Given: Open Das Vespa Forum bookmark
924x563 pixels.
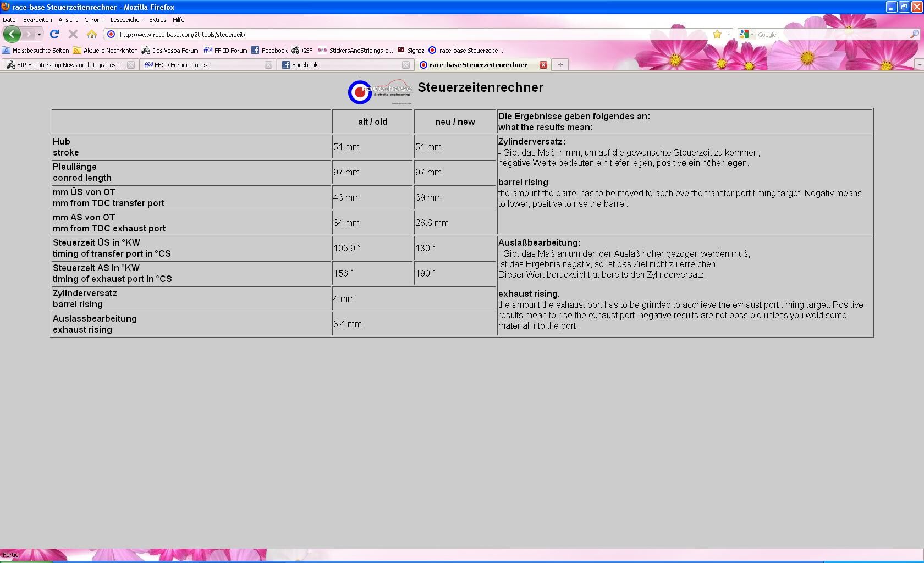Looking at the screenshot, I should [169, 50].
